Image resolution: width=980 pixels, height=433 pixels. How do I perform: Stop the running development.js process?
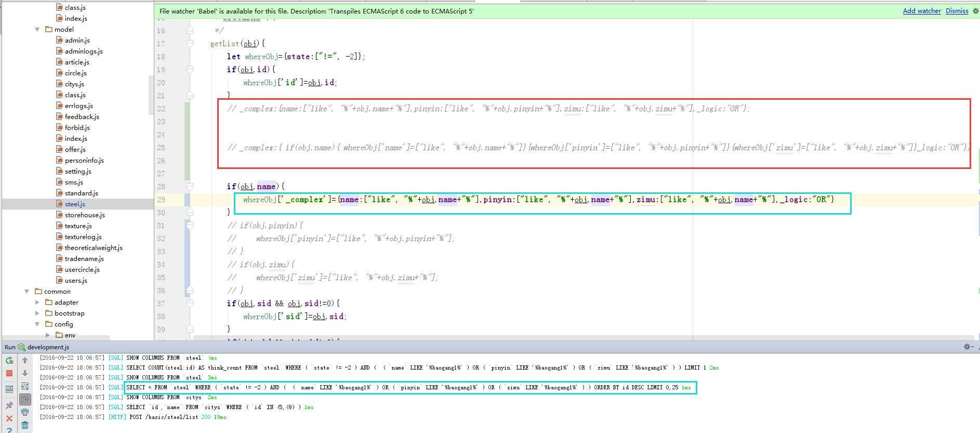tap(9, 373)
